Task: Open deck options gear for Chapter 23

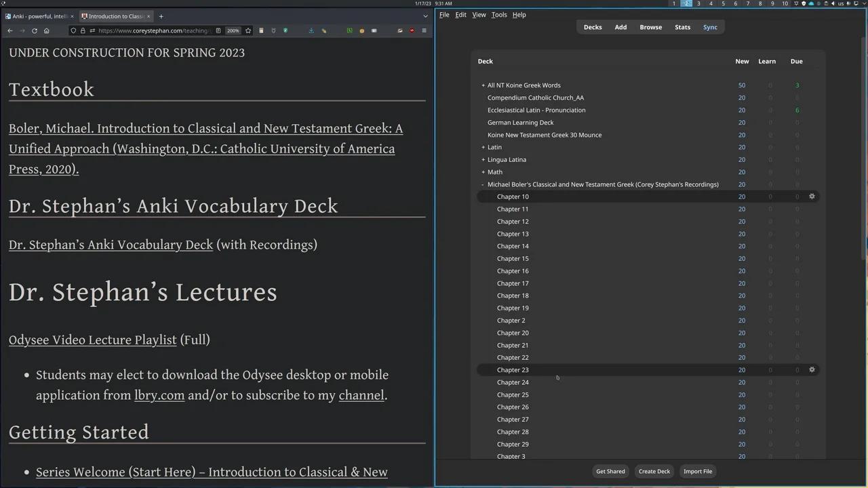Action: tap(812, 369)
